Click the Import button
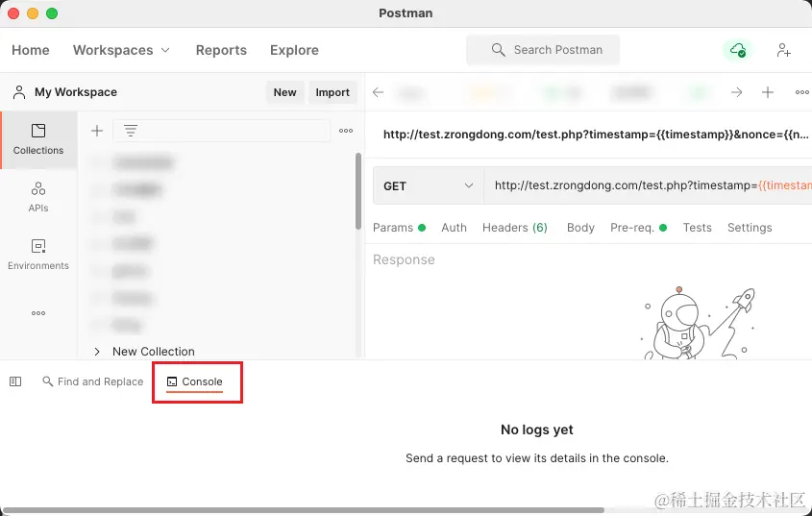Screen dimensions: 812x516 coord(332,92)
